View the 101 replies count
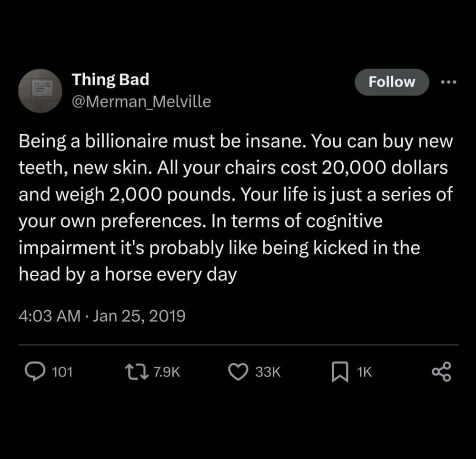 (x=63, y=372)
